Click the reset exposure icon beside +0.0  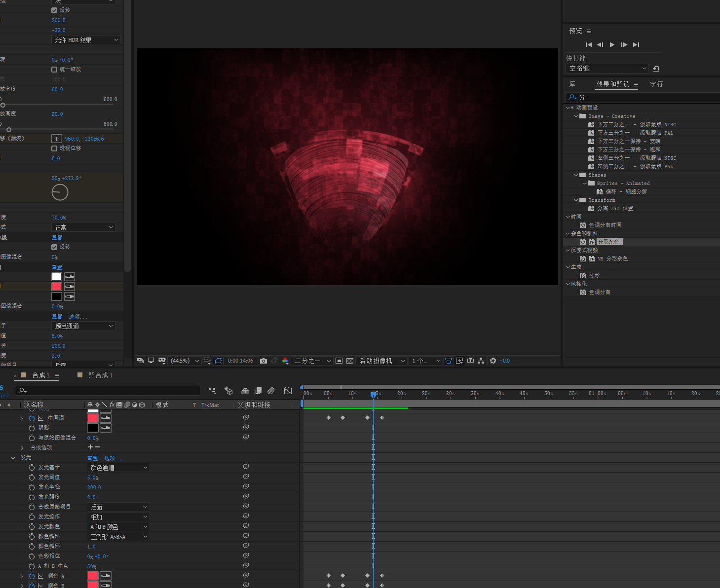click(493, 361)
